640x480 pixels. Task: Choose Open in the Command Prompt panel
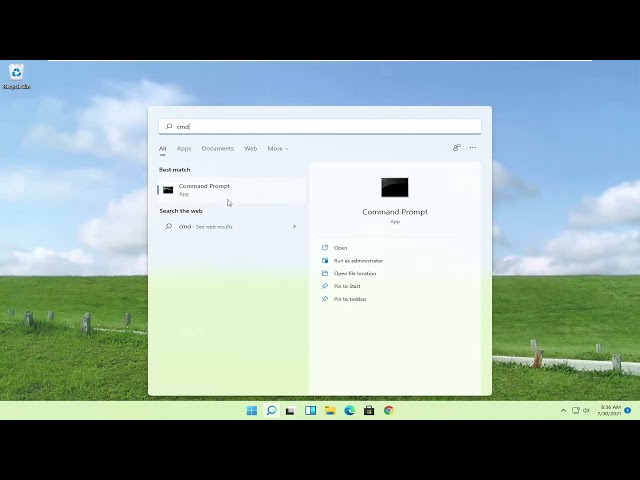tap(340, 248)
